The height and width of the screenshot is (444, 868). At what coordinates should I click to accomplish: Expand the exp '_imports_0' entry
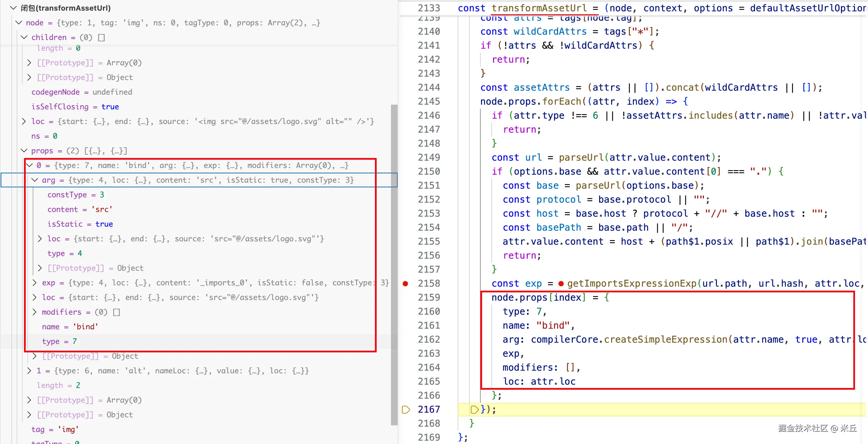tap(35, 283)
